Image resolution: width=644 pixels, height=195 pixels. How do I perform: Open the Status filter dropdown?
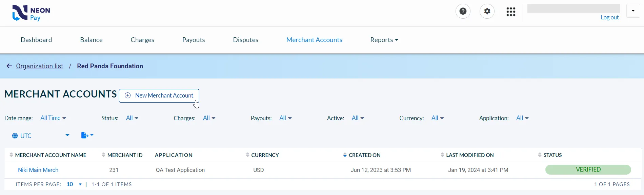[132, 118]
